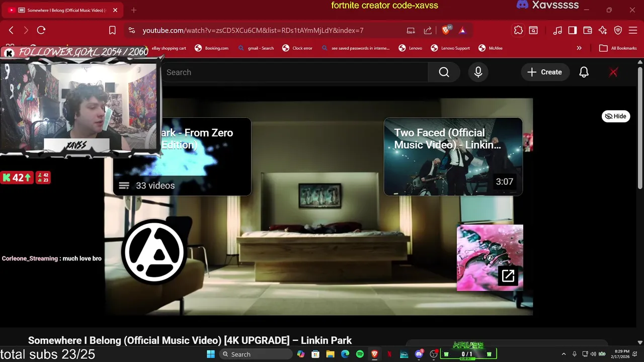This screenshot has height=362, width=644.
Task: Open Spotify from the taskbar
Action: pos(360,354)
